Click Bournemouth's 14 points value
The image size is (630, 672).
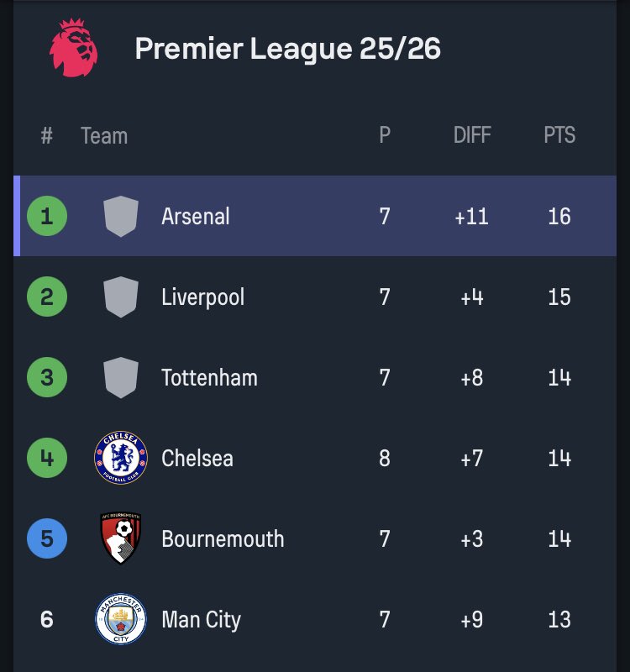pos(559,538)
